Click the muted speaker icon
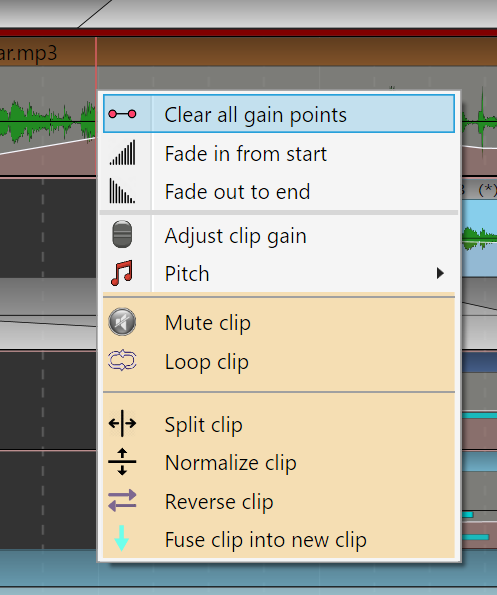The width and height of the screenshot is (497, 595). pos(122,322)
